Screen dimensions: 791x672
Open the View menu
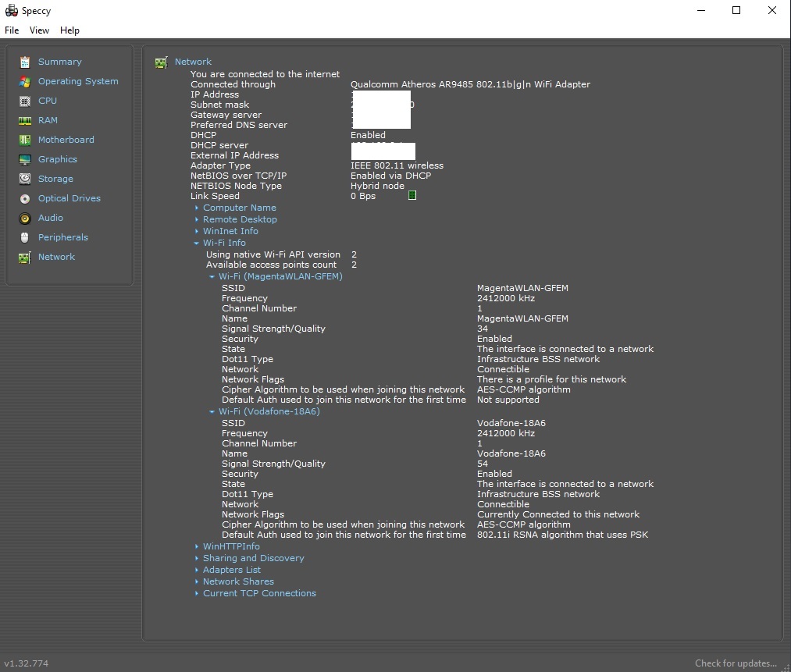tap(39, 30)
